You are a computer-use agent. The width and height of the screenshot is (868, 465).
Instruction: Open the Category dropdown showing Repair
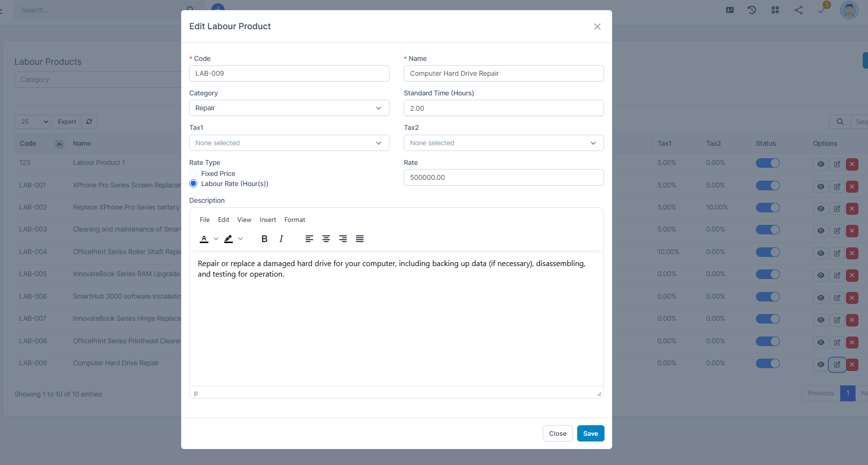pos(289,108)
